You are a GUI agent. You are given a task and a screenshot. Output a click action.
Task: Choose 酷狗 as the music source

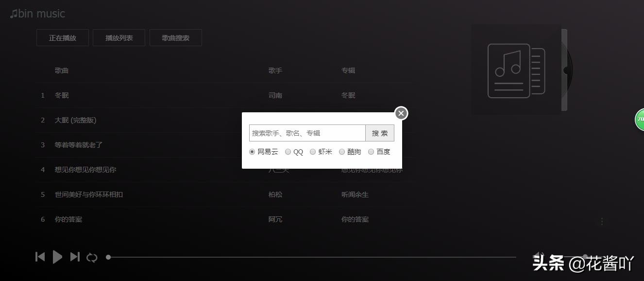click(x=342, y=151)
